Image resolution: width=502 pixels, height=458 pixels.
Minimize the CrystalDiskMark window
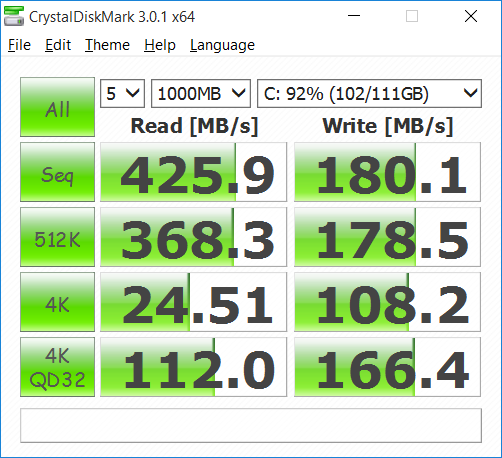pos(354,16)
